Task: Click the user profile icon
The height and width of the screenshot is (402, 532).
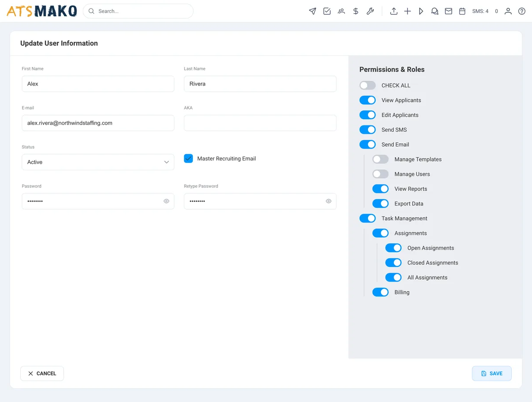Action: point(508,11)
